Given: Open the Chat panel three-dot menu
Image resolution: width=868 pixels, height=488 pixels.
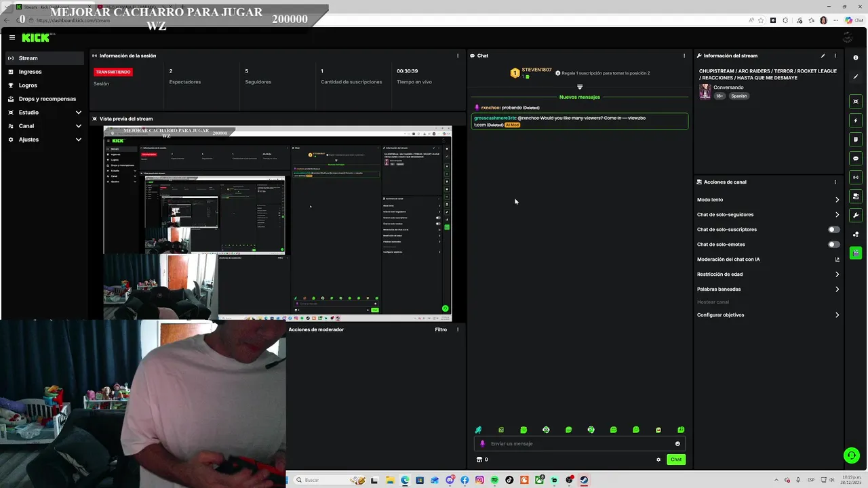Looking at the screenshot, I should [x=684, y=56].
